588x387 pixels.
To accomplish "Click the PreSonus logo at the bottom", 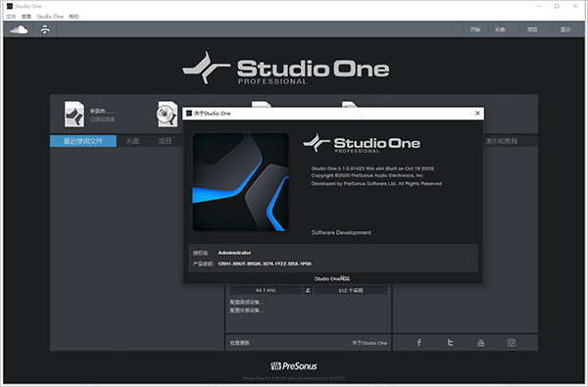I will (294, 366).
